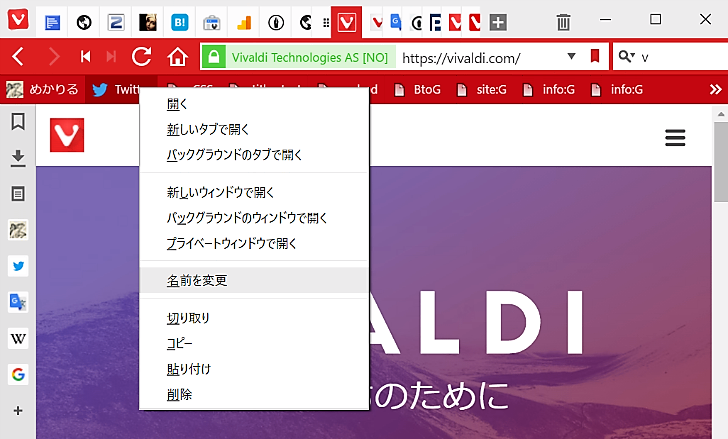Image resolution: width=728 pixels, height=439 pixels.
Task: Switch to the Hatena B! tab
Action: tap(180, 22)
